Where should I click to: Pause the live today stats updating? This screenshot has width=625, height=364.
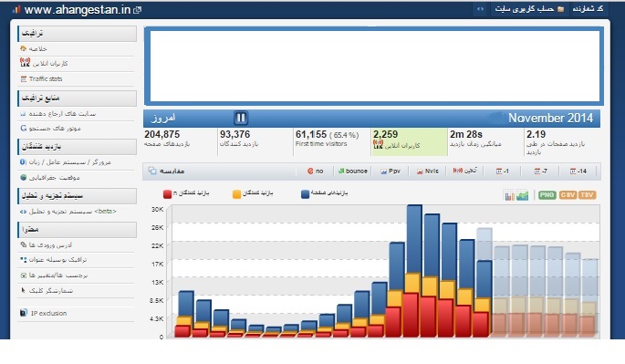[x=240, y=118]
